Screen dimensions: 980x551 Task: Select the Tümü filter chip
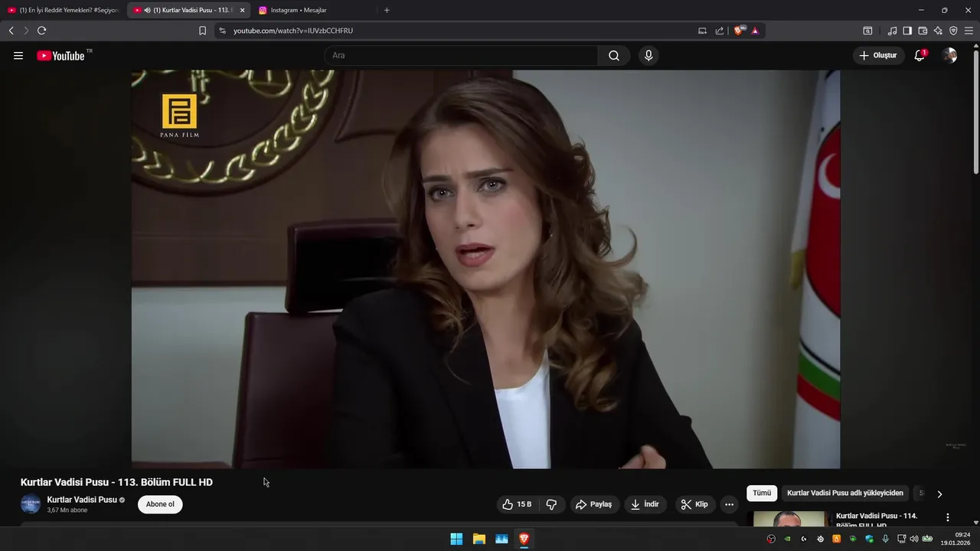(x=762, y=494)
